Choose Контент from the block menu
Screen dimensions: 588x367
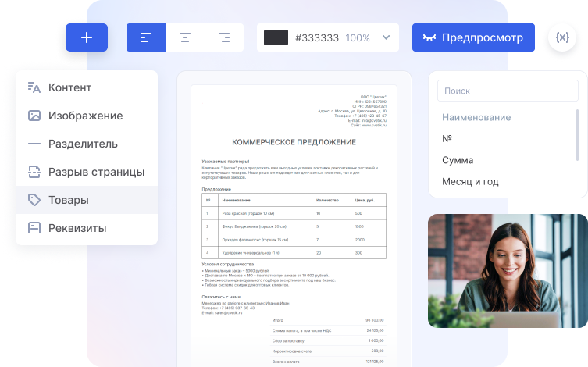[69, 87]
